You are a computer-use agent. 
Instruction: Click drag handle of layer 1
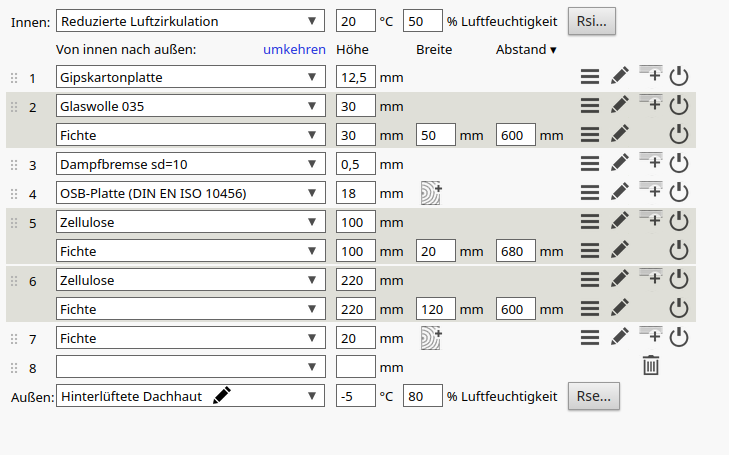coord(14,78)
